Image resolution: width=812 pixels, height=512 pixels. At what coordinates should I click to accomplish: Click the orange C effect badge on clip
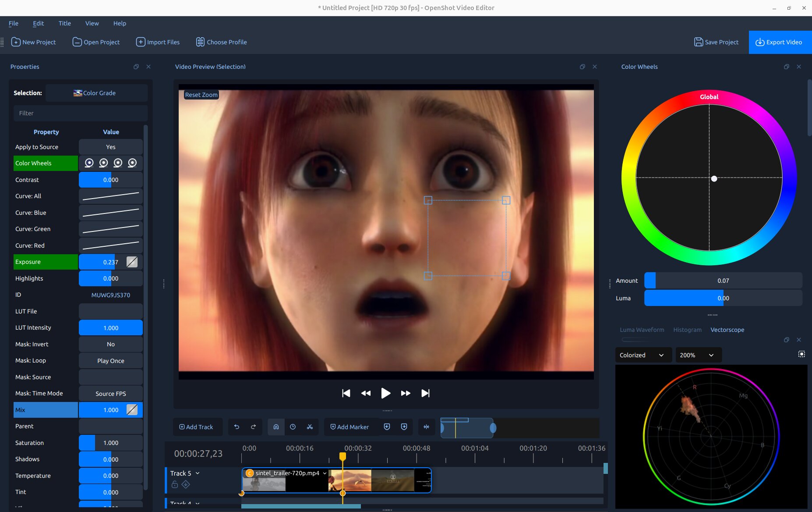coord(250,473)
